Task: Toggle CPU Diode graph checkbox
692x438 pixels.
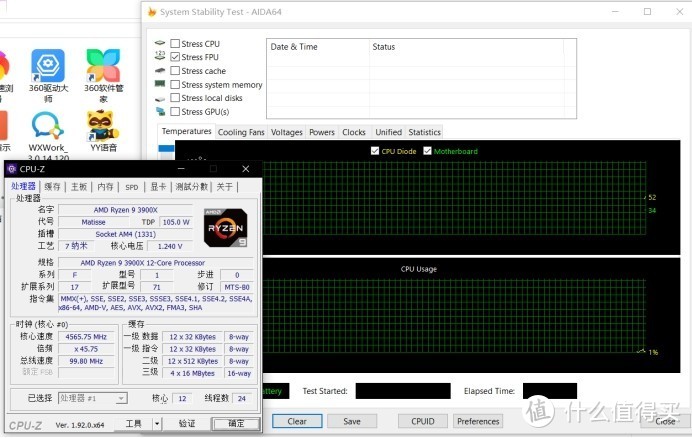Action: (375, 151)
